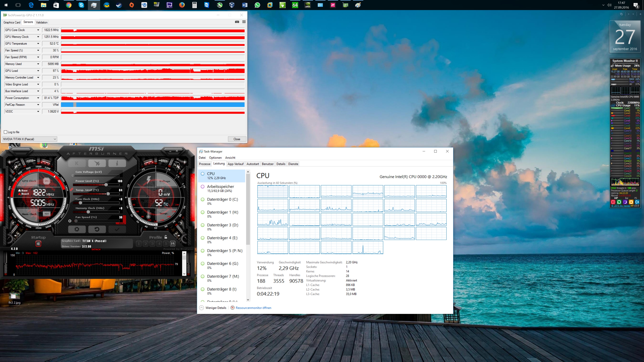This screenshot has width=644, height=362.
Task: Adjust the Power Limit slider handle
Action: click(106, 185)
